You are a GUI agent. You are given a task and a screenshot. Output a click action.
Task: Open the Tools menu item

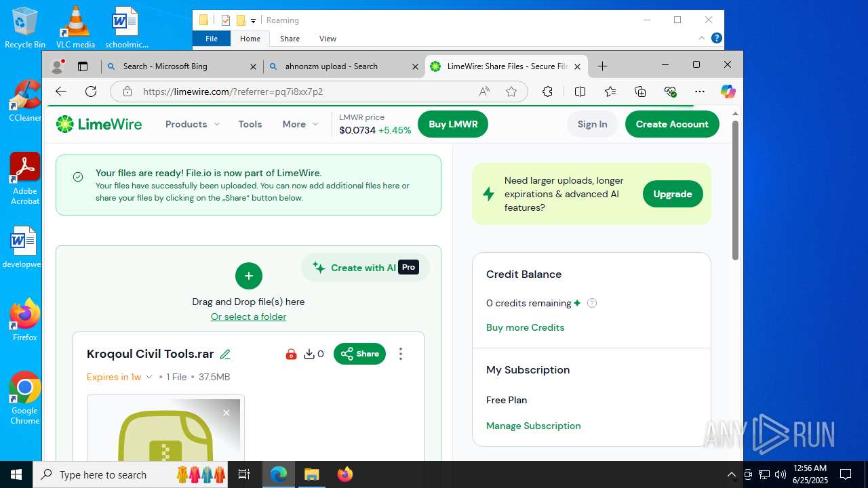tap(250, 124)
